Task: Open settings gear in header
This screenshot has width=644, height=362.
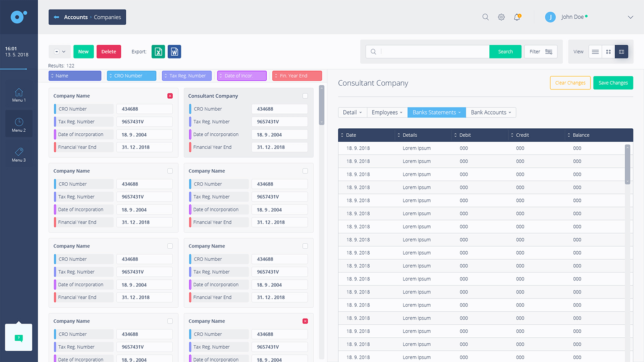Action: pos(501,17)
